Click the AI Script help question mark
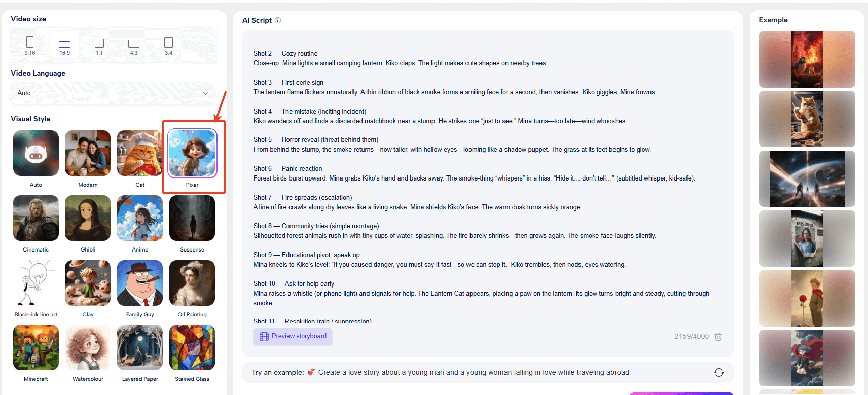 click(x=278, y=20)
